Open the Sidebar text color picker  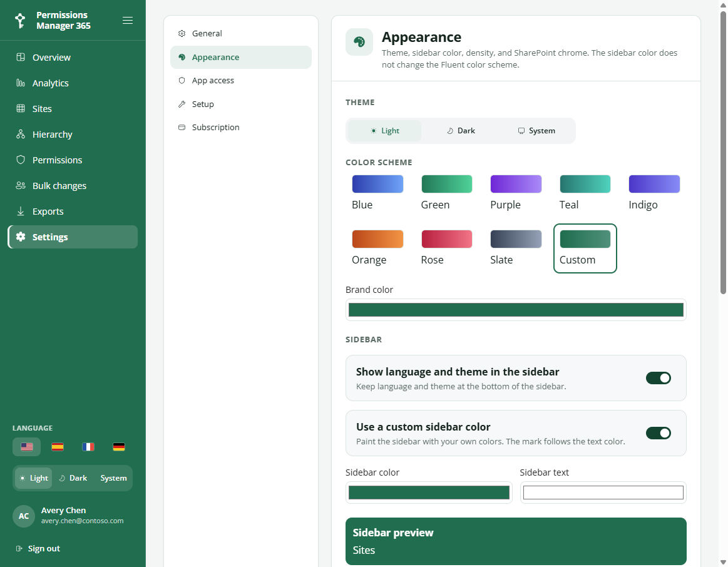point(603,493)
